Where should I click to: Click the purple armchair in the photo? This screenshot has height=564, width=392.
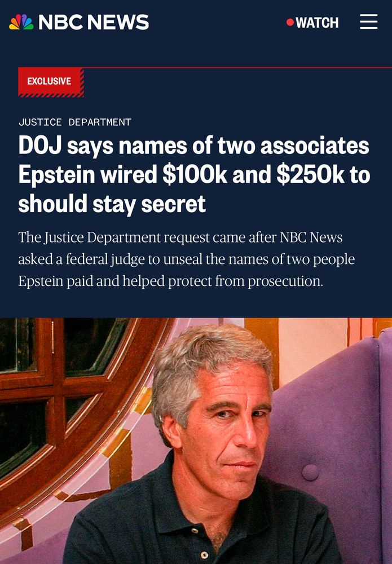coord(324,450)
